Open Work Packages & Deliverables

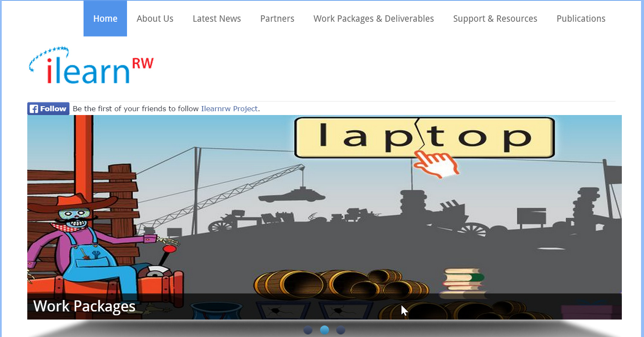374,19
